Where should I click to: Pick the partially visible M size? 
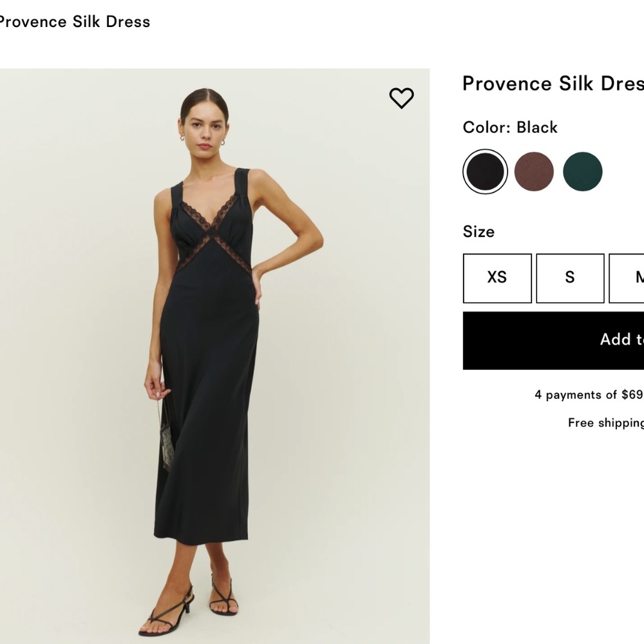click(636, 278)
